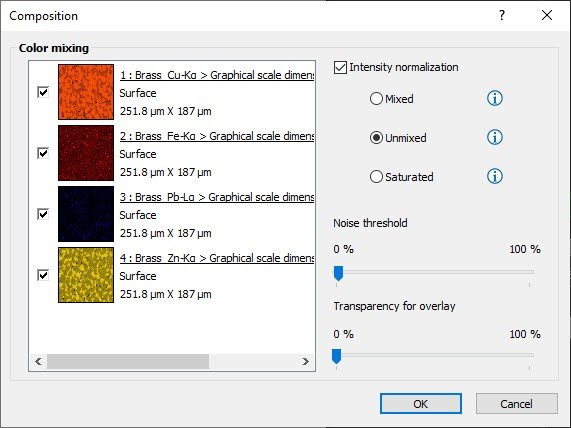Click the Cu-Kα orange map thumbnail
The image size is (571, 428).
pyautogui.click(x=86, y=92)
